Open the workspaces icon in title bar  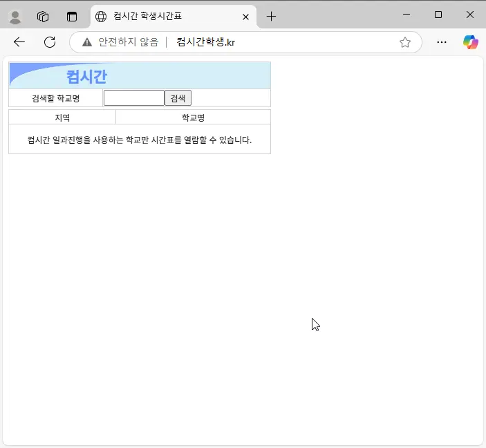coord(43,17)
